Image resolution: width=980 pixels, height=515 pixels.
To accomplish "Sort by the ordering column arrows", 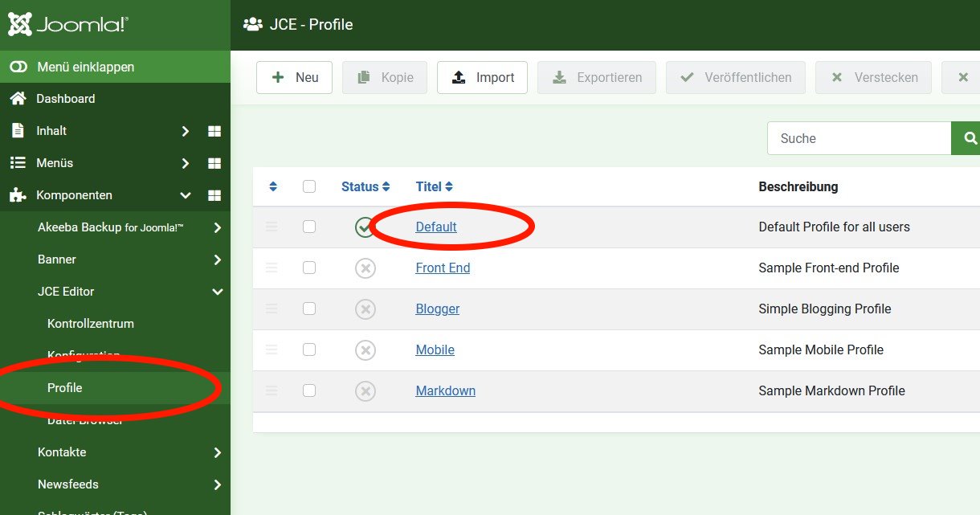I will click(273, 186).
